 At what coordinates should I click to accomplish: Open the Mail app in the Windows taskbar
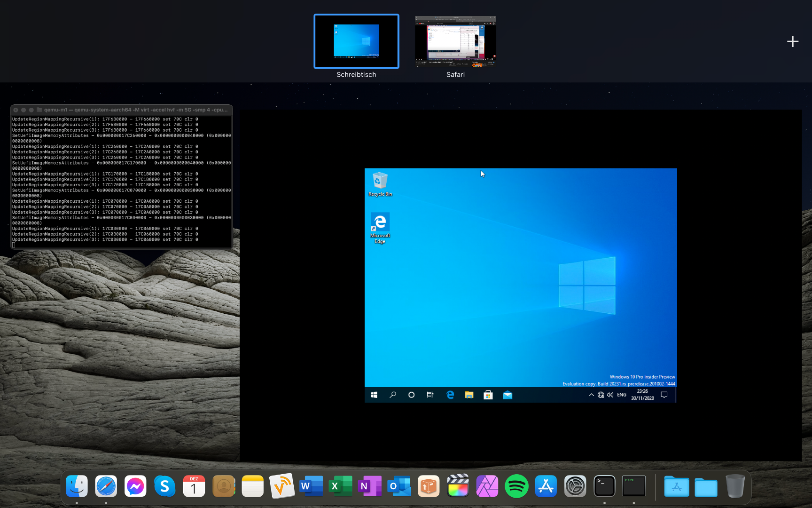click(507, 395)
